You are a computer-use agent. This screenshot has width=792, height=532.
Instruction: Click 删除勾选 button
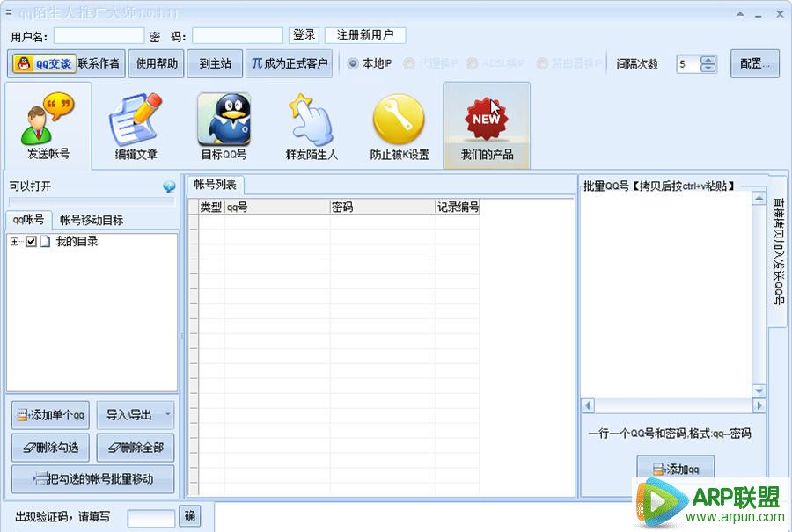[50, 448]
